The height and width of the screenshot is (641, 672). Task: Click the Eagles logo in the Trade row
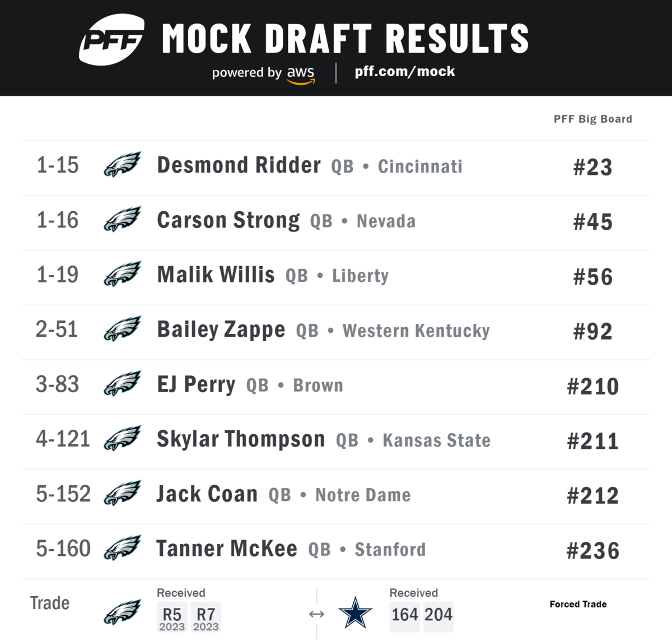pyautogui.click(x=123, y=612)
